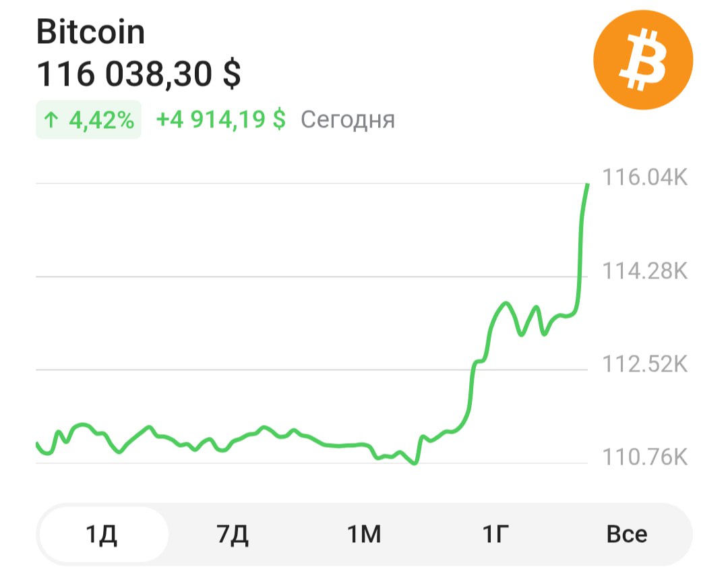Viewport: 728px width, 582px height.
Task: Tap the Bitcoin title text
Action: 90,32
